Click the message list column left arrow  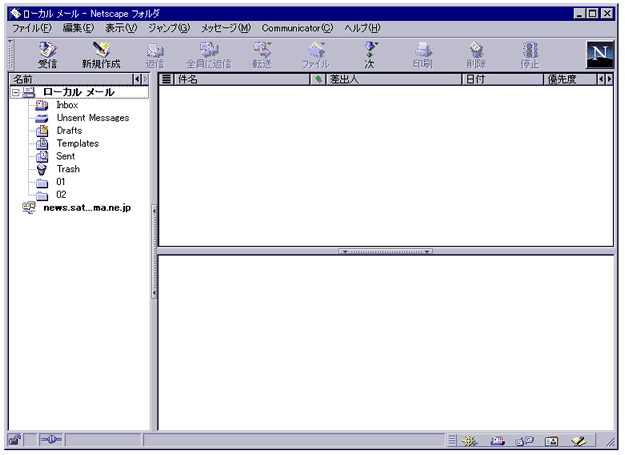pyautogui.click(x=601, y=79)
